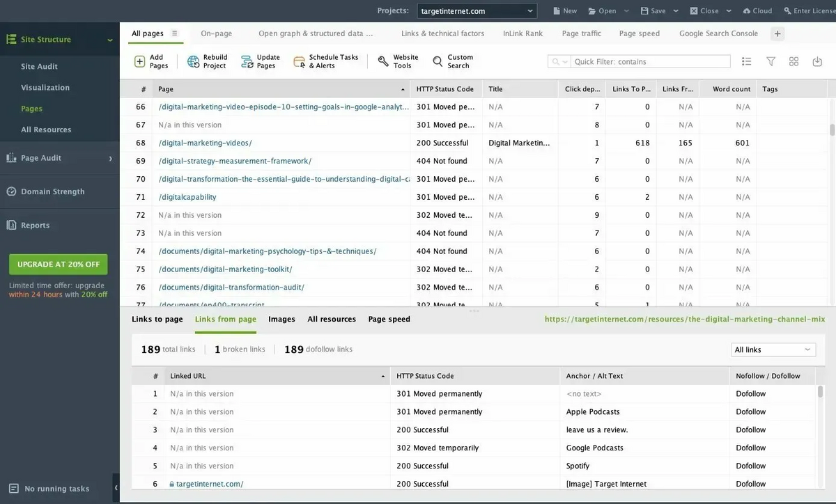Click the No running tasks icon
The width and height of the screenshot is (836, 504).
[x=14, y=489]
